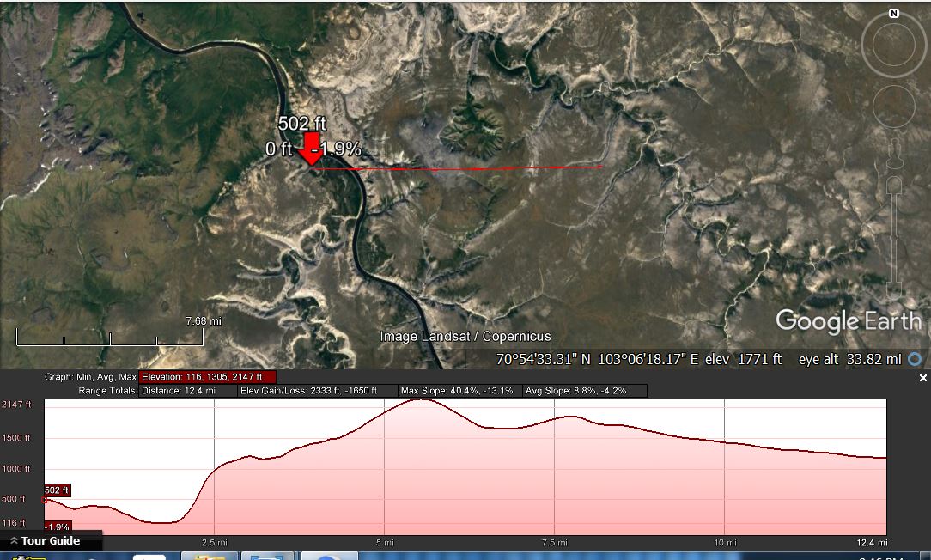Click the N north-up compass button
The height and width of the screenshot is (560, 931).
[x=894, y=14]
